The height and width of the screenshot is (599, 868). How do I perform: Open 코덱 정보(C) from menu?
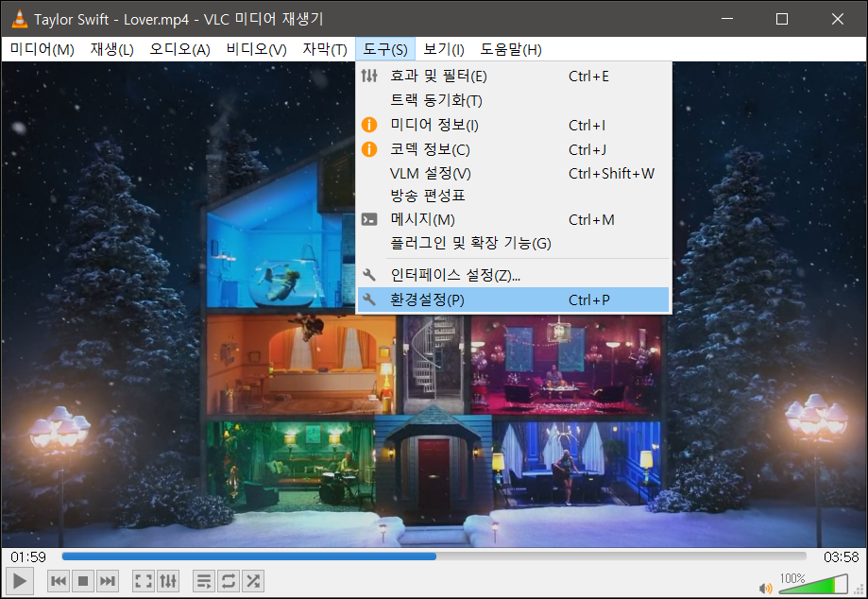pyautogui.click(x=513, y=149)
